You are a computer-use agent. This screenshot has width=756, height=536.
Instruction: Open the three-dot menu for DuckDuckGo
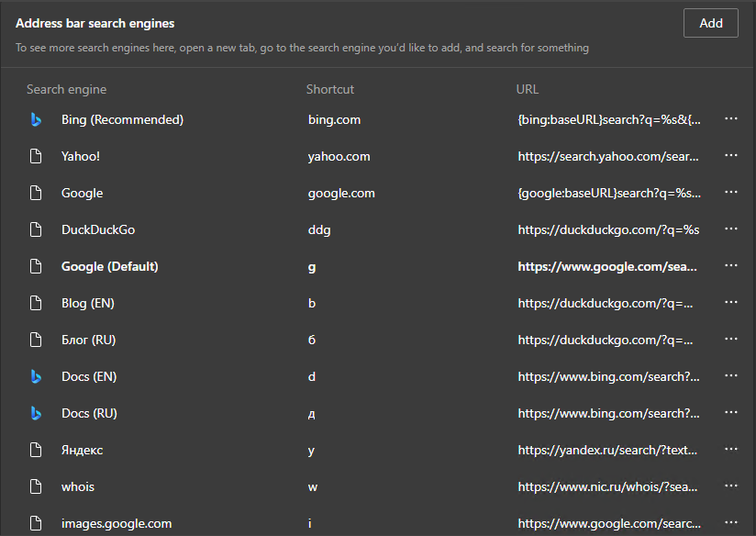(731, 229)
